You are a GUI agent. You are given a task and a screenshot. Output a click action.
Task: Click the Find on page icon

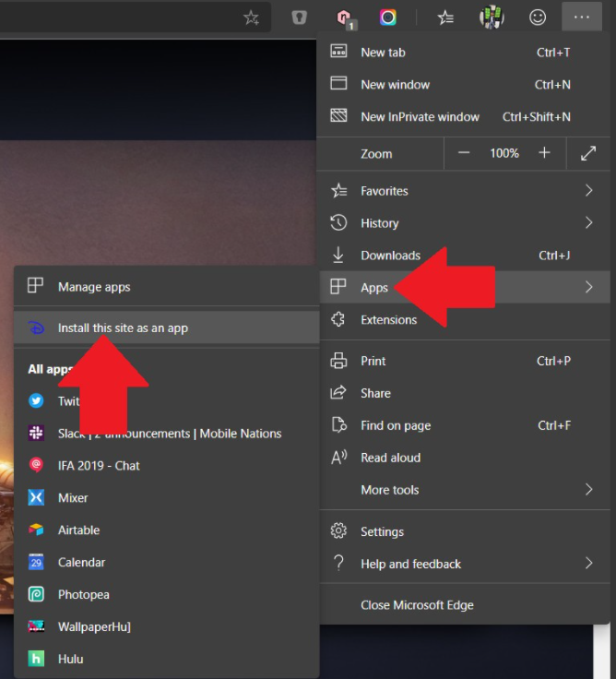(x=339, y=424)
